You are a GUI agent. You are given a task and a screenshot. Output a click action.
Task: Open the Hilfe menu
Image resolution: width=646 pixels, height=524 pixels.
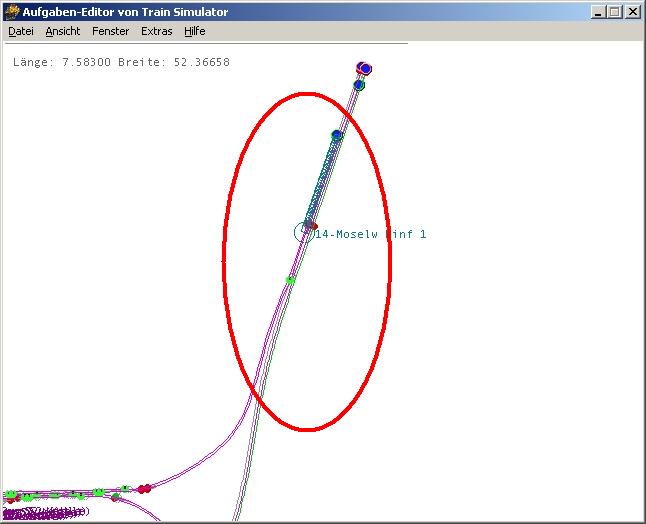(194, 31)
